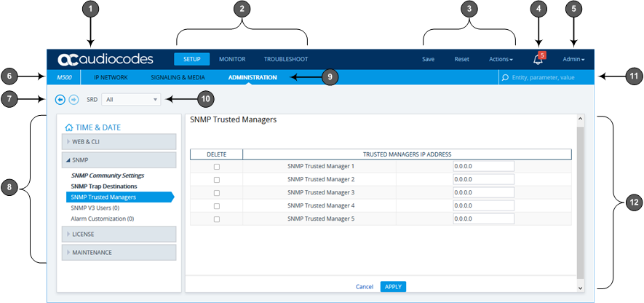
Task: Click the Time & Date home icon
Action: pos(69,127)
